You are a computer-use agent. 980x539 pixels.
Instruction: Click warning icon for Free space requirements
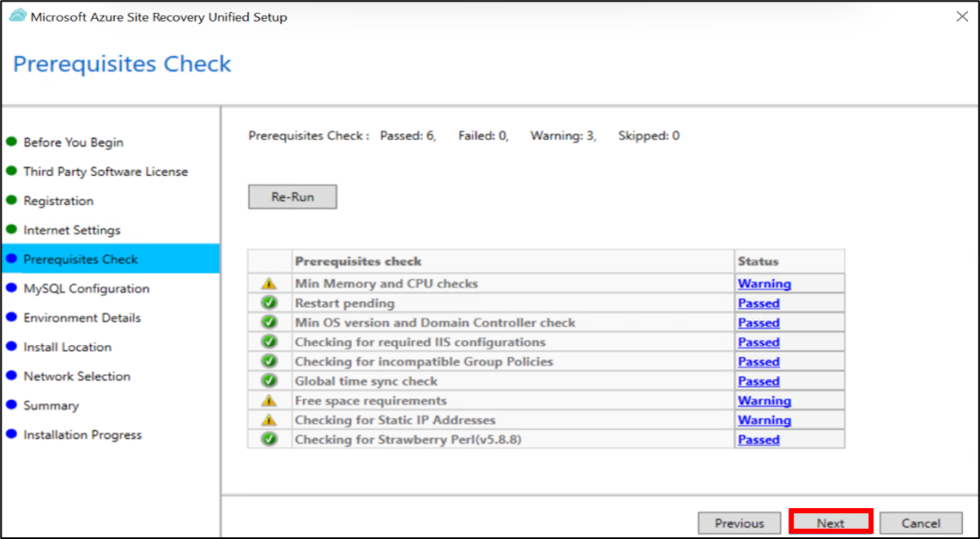coord(269,401)
